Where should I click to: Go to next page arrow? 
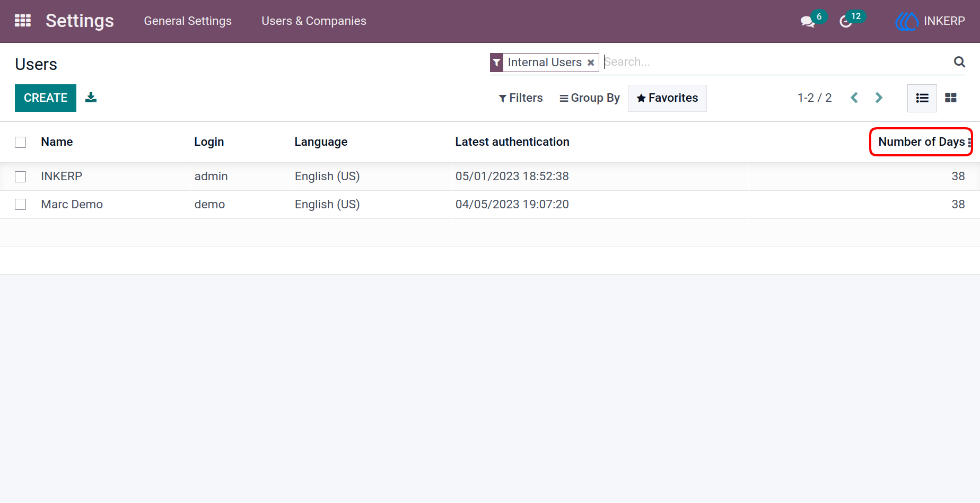point(879,98)
